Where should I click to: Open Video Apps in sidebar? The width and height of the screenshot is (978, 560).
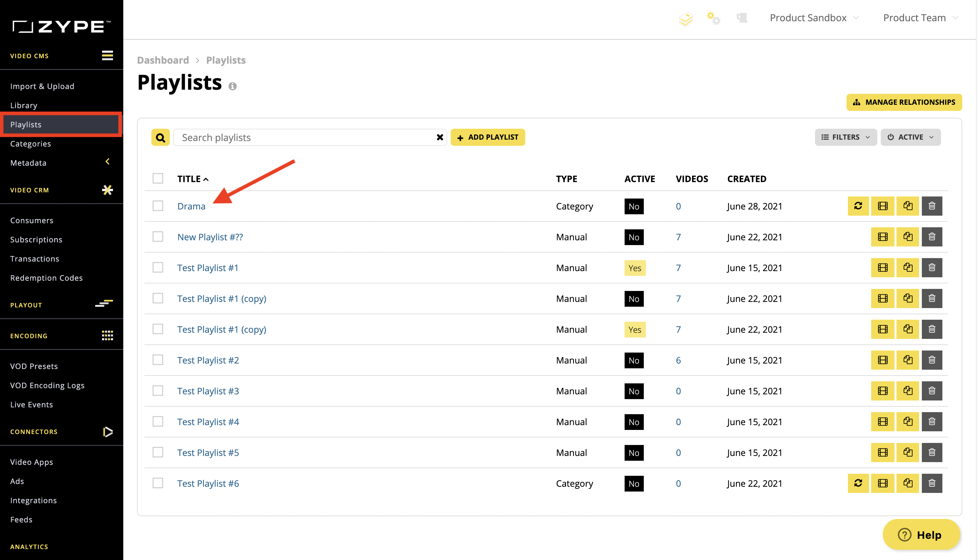tap(32, 462)
